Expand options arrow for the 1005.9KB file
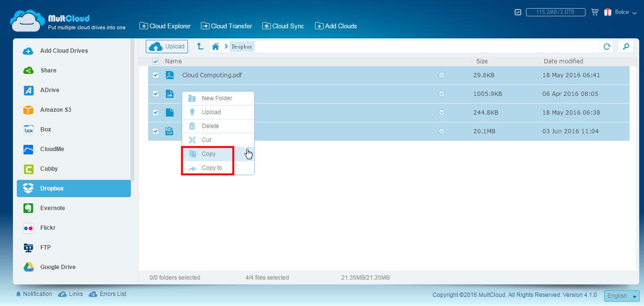644x306 pixels. click(442, 94)
